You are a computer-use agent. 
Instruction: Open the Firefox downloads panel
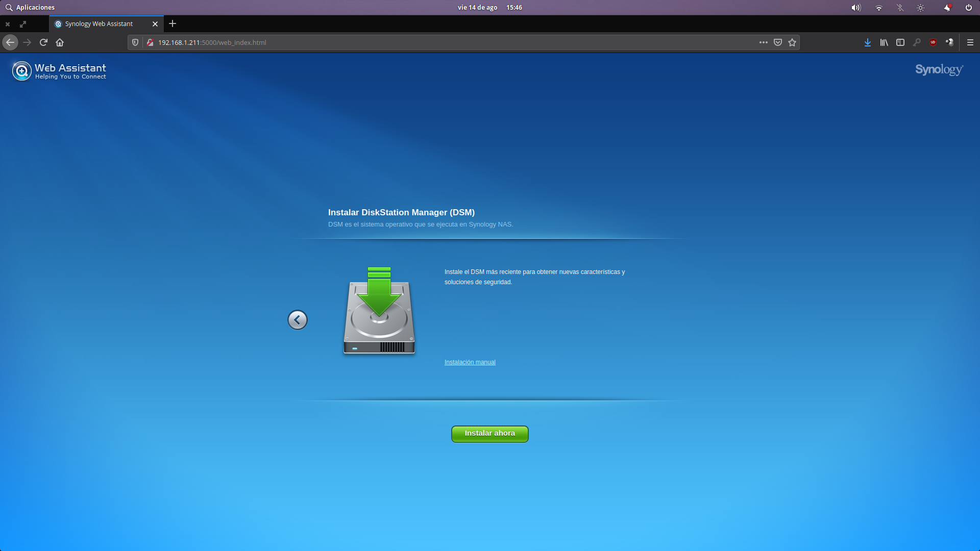867,42
